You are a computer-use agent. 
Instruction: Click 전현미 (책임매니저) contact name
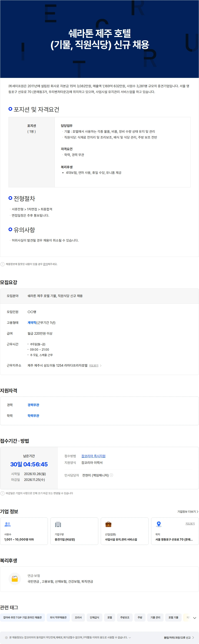point(96,475)
